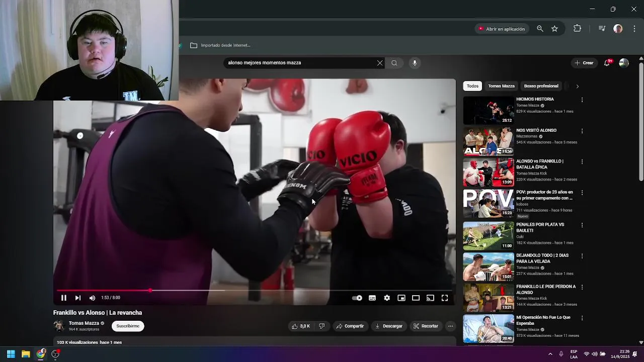Skip to the next video
The image size is (644, 362).
(x=77, y=298)
